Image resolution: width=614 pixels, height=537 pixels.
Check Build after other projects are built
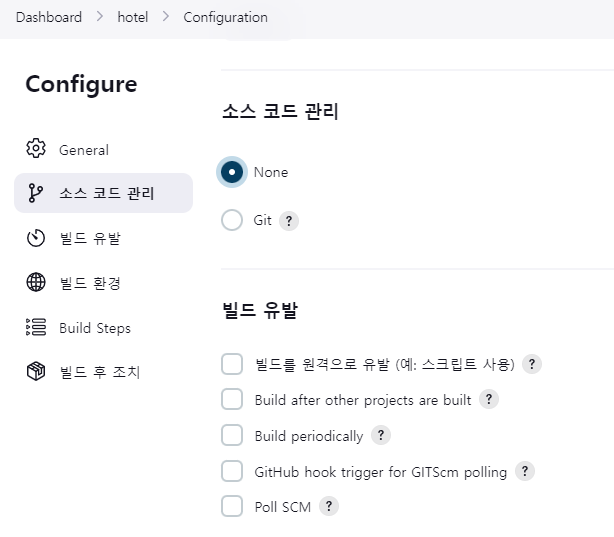tap(232, 399)
